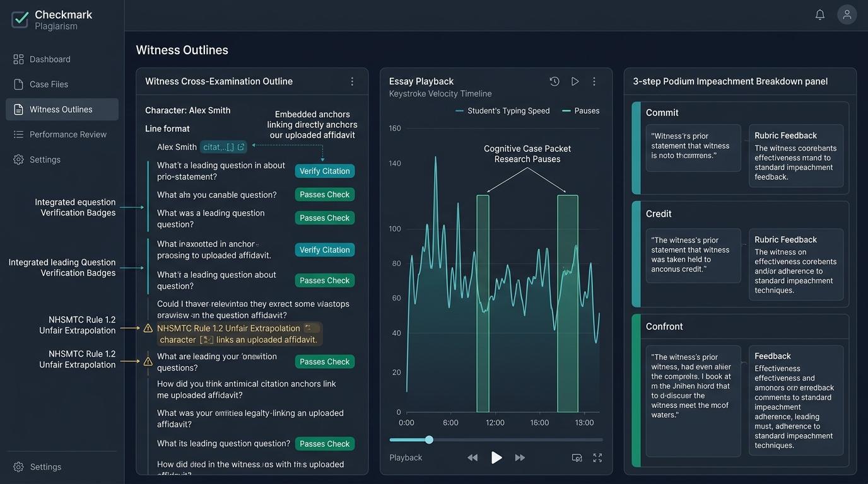This screenshot has height=484, width=868.
Task: Select Witness Outlines in the sidebar
Action: [62, 109]
